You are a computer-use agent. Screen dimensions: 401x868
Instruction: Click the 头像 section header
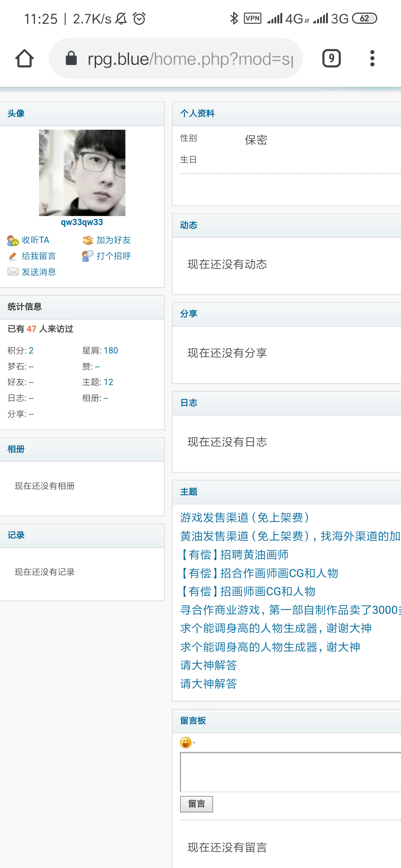coord(16,114)
